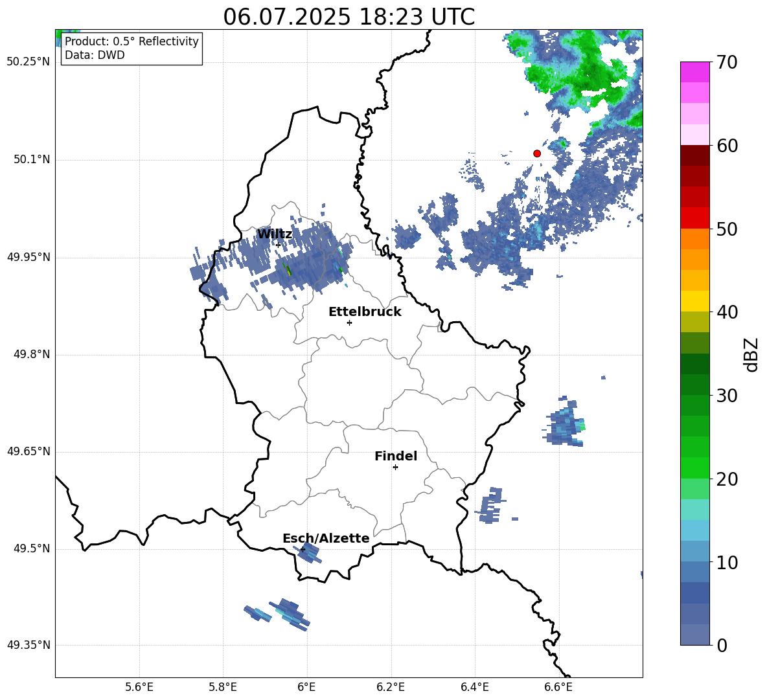Click the 60 colorbar tick label
767x700 pixels.
(x=727, y=146)
